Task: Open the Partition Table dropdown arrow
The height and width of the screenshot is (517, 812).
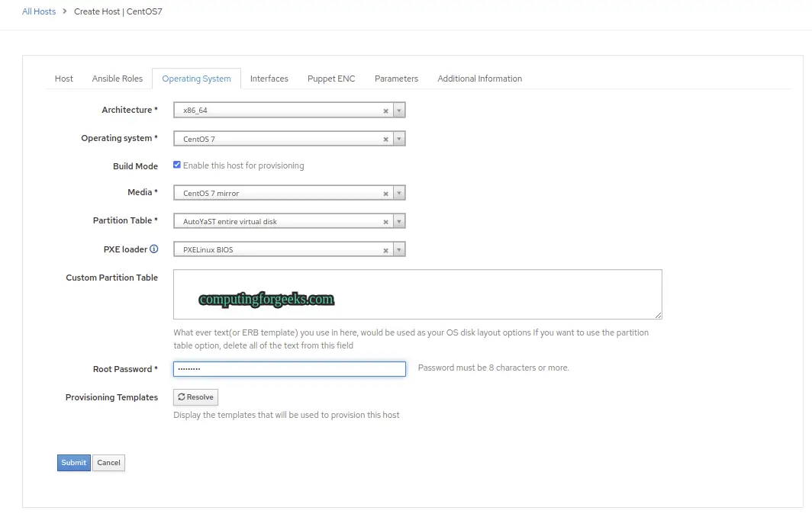Action: (399, 222)
